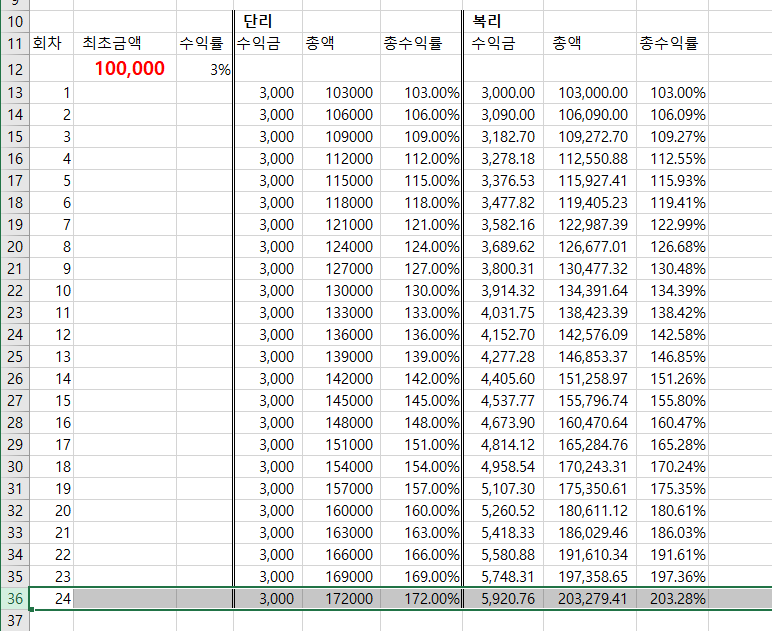This screenshot has height=631, width=772.
Task: Select the round number 24 cell
Action: click(51, 599)
